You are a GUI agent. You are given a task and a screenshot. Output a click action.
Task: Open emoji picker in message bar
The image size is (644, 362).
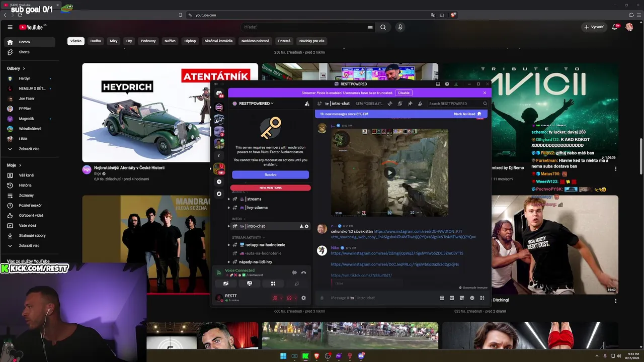coord(472,298)
